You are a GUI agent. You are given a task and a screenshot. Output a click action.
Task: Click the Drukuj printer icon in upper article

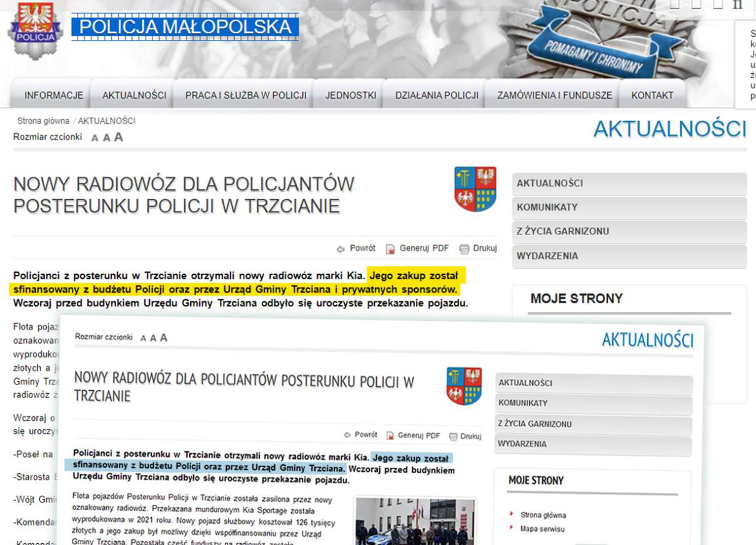pyautogui.click(x=464, y=249)
